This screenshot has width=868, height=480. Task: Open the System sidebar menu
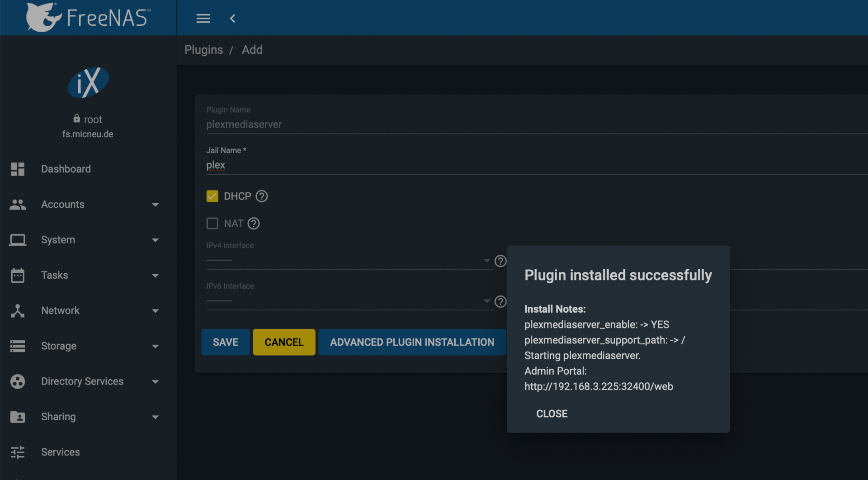[x=88, y=240]
